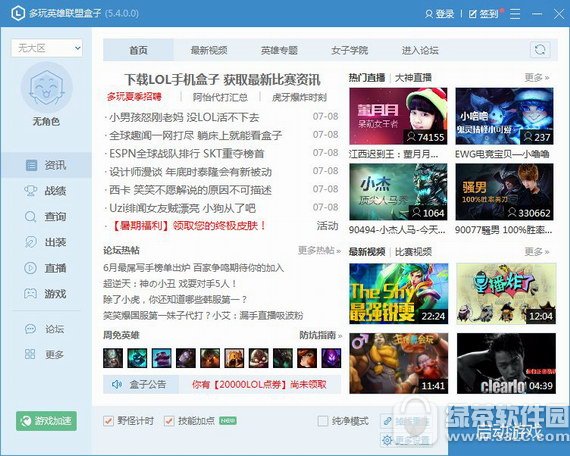Open 战绩 trophy section in sidebar
Screen dimensions: 570x456
[46, 191]
